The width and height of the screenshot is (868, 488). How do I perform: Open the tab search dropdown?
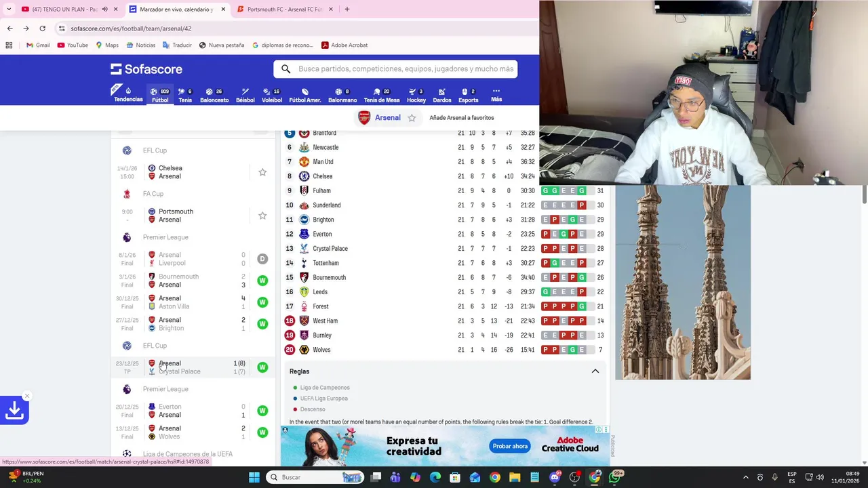(9, 9)
